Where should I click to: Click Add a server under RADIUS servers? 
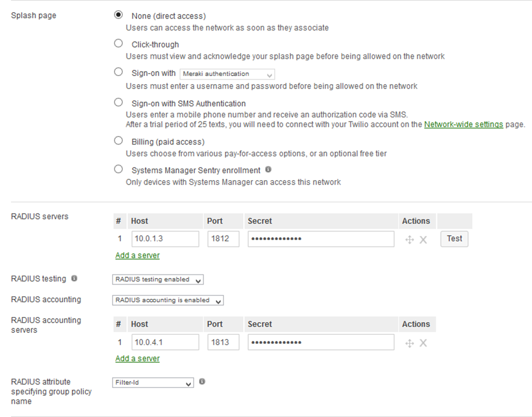[137, 255]
